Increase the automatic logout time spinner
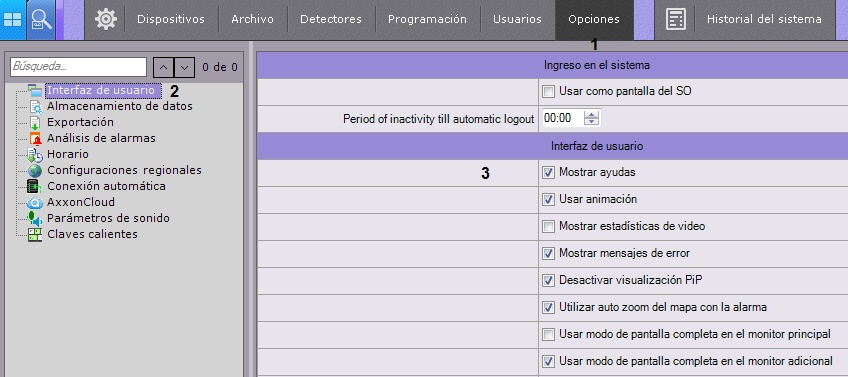Image resolution: width=848 pixels, height=377 pixels. pos(592,115)
